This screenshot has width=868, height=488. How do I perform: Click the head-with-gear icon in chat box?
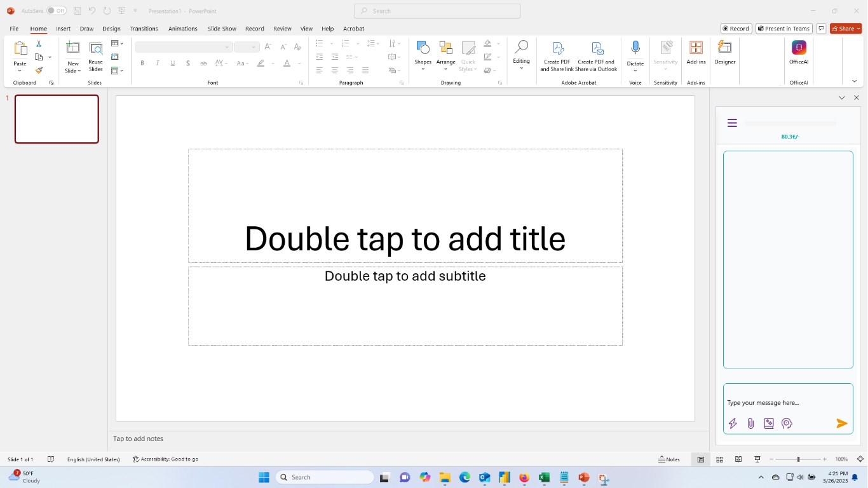tap(787, 423)
